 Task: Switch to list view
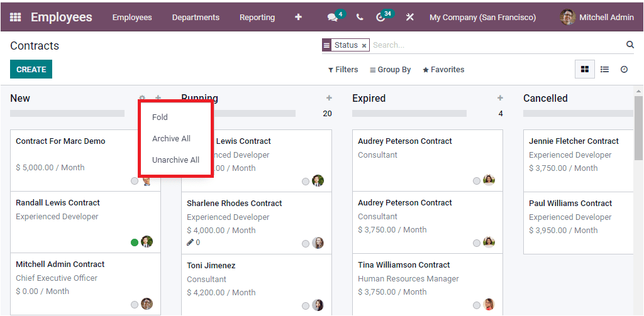pyautogui.click(x=604, y=69)
